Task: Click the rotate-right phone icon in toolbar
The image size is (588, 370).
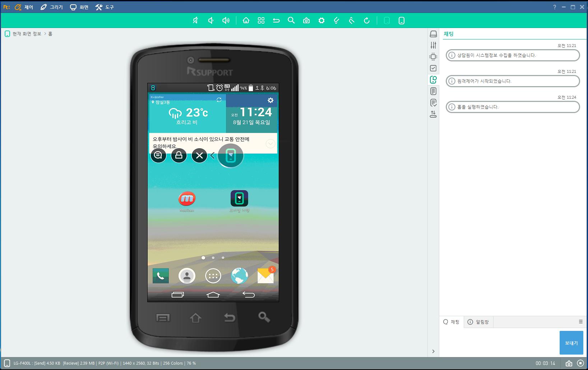Action: click(352, 20)
